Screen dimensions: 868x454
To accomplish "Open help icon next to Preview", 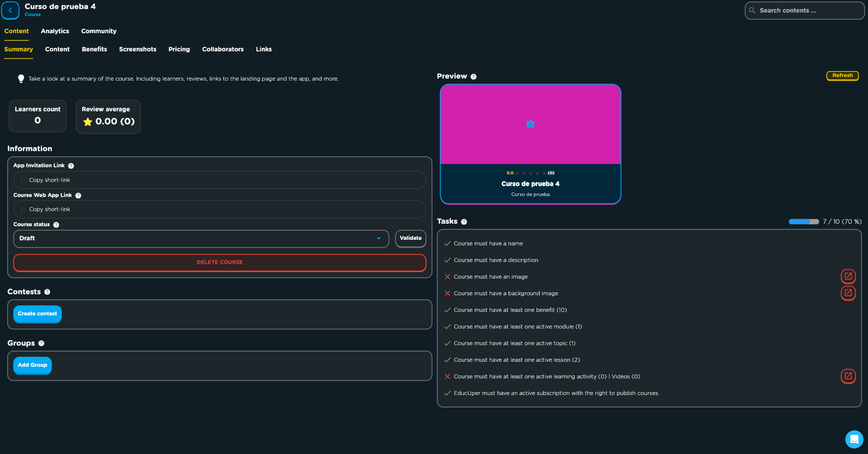I will (x=474, y=77).
